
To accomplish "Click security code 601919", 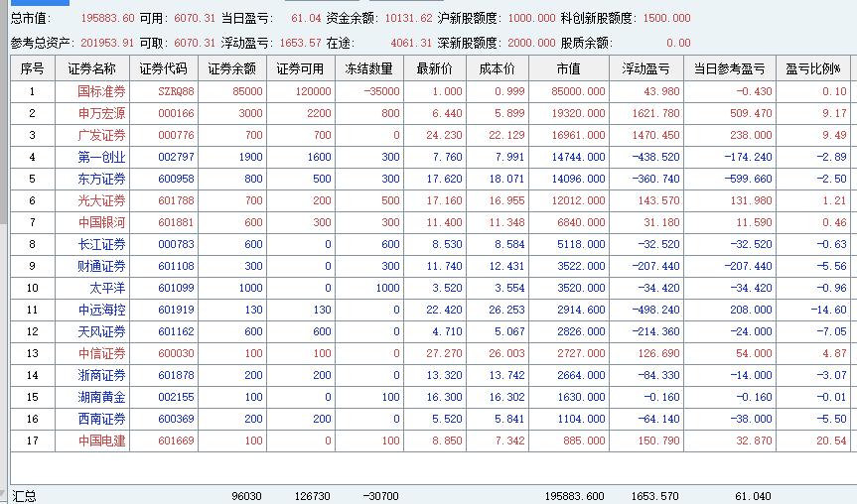I will 176,311.
